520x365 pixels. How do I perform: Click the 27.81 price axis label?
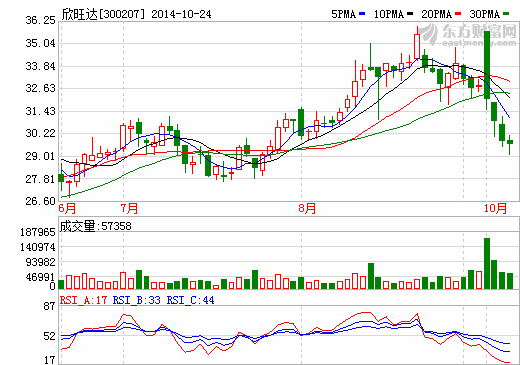(x=41, y=179)
